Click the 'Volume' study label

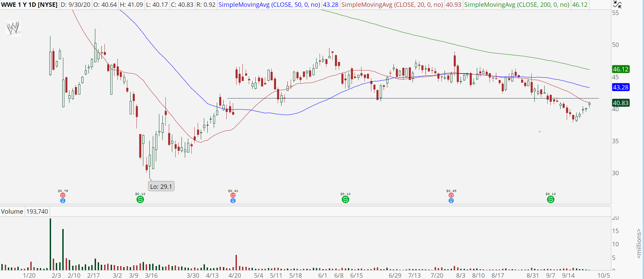pos(12,211)
